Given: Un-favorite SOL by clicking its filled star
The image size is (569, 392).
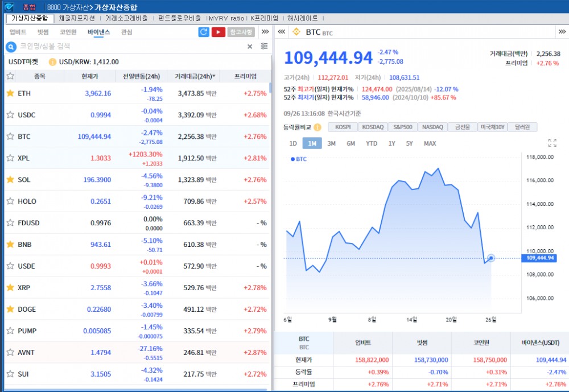Looking at the screenshot, I should [x=10, y=179].
